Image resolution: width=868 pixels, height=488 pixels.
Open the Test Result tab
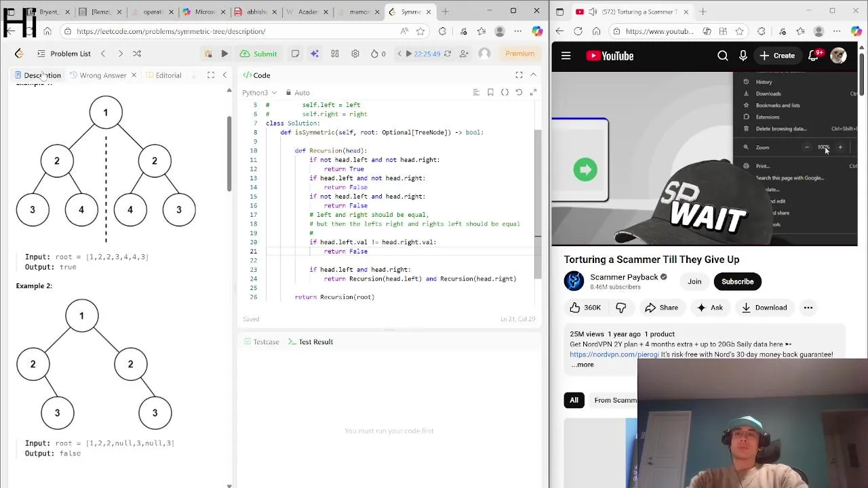pyautogui.click(x=311, y=342)
